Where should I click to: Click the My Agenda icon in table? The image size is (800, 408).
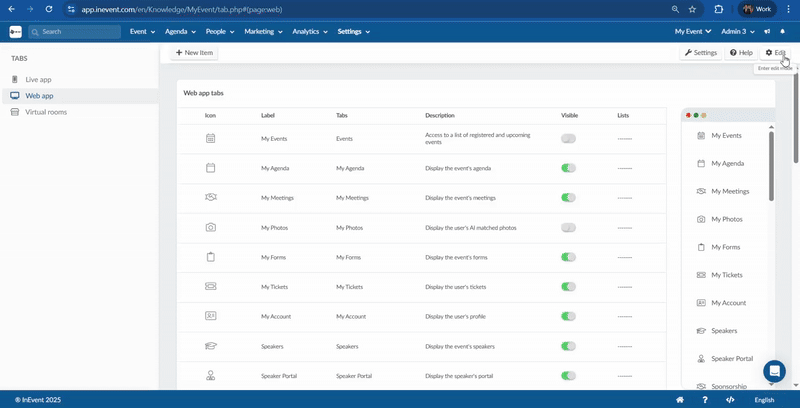(210, 168)
